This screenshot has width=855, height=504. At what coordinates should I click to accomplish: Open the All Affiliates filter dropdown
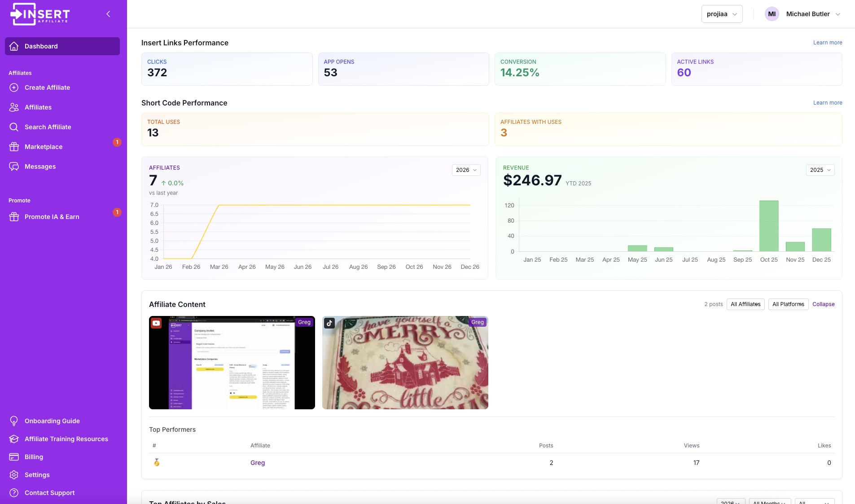(x=745, y=304)
